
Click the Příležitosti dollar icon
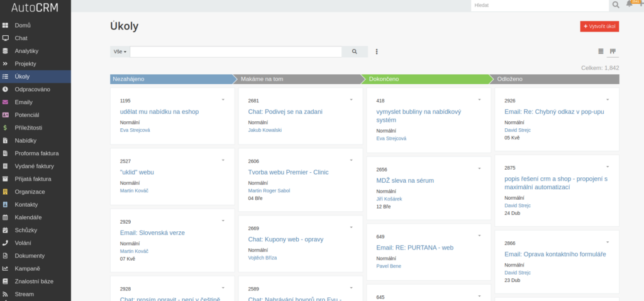pyautogui.click(x=5, y=128)
